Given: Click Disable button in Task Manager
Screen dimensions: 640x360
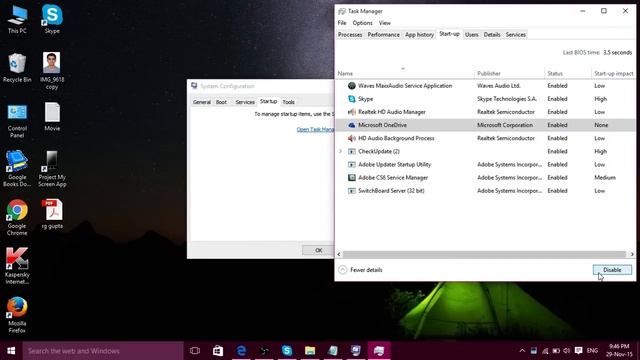Looking at the screenshot, I should point(612,270).
